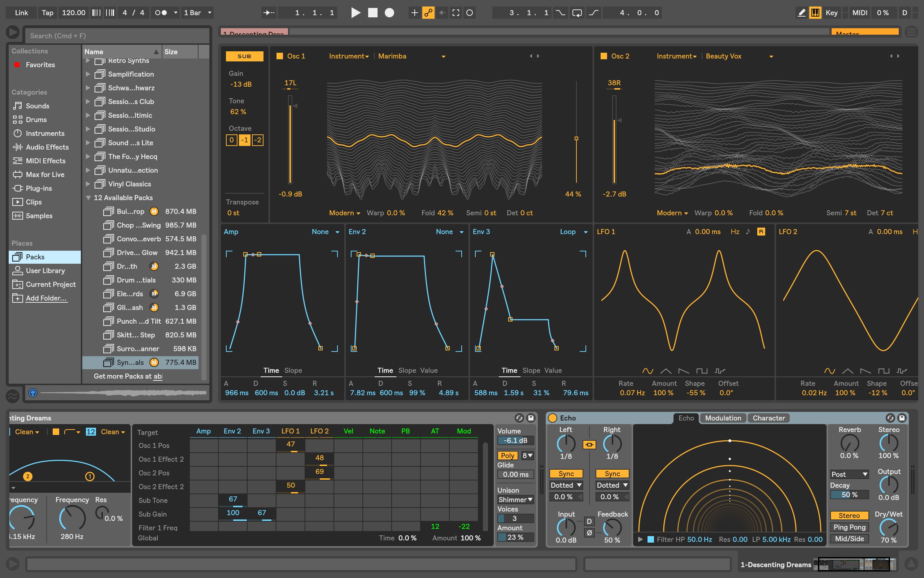Select Ping Pong channel mode
Image resolution: width=924 pixels, height=578 pixels.
coord(849,527)
